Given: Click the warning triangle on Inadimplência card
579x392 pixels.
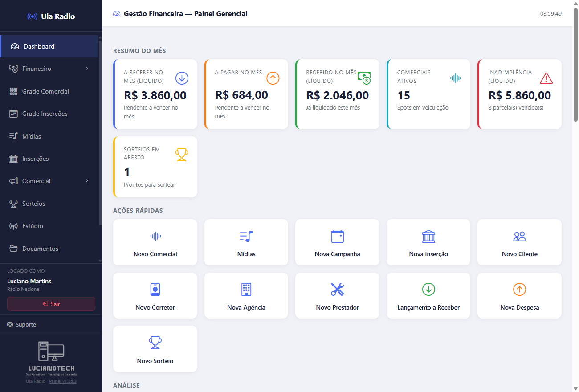Looking at the screenshot, I should tap(546, 78).
